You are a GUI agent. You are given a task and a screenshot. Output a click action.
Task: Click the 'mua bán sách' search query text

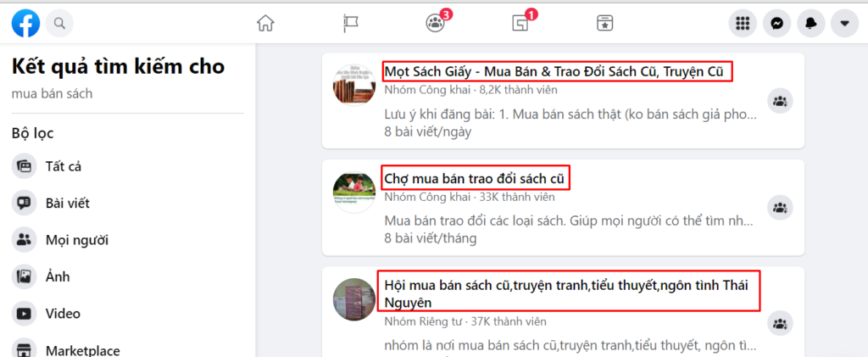tap(52, 93)
